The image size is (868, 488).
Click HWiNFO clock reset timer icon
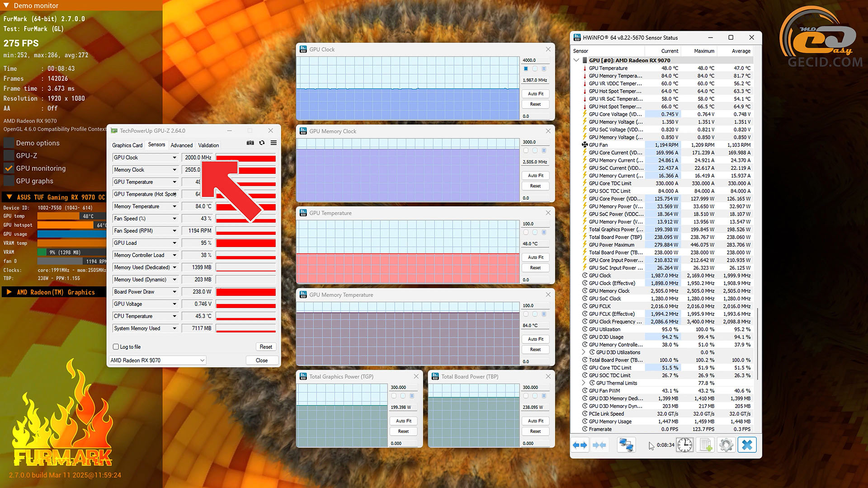point(684,445)
